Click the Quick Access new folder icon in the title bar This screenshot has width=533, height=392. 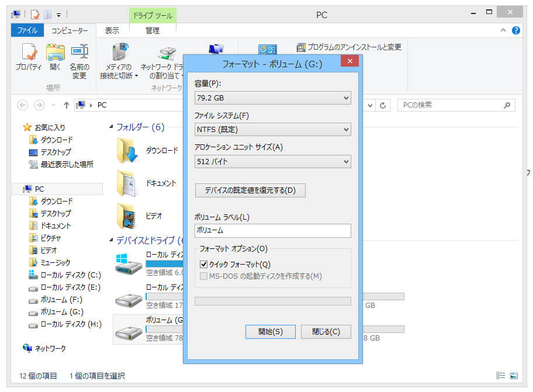(x=47, y=15)
